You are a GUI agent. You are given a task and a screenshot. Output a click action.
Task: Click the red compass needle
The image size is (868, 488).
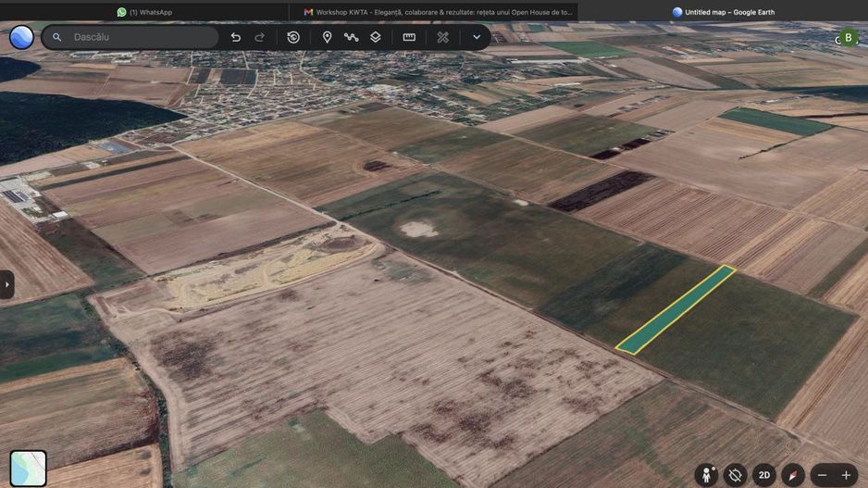(x=793, y=475)
